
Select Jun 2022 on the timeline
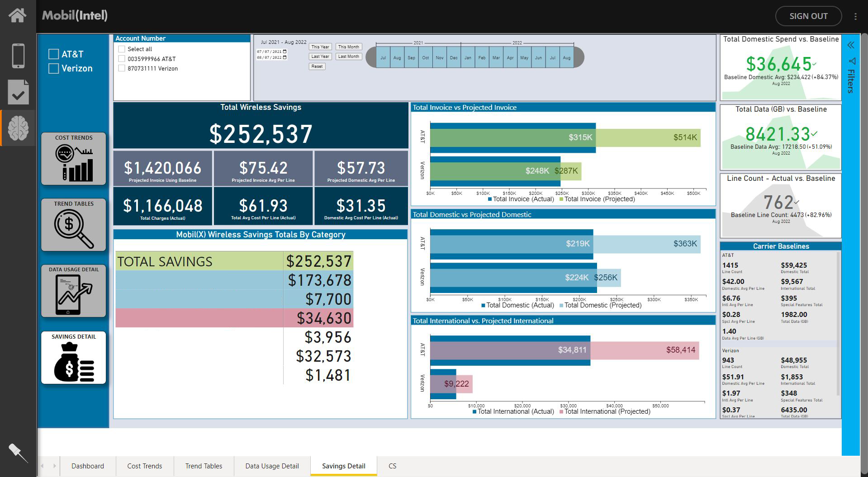coord(538,57)
